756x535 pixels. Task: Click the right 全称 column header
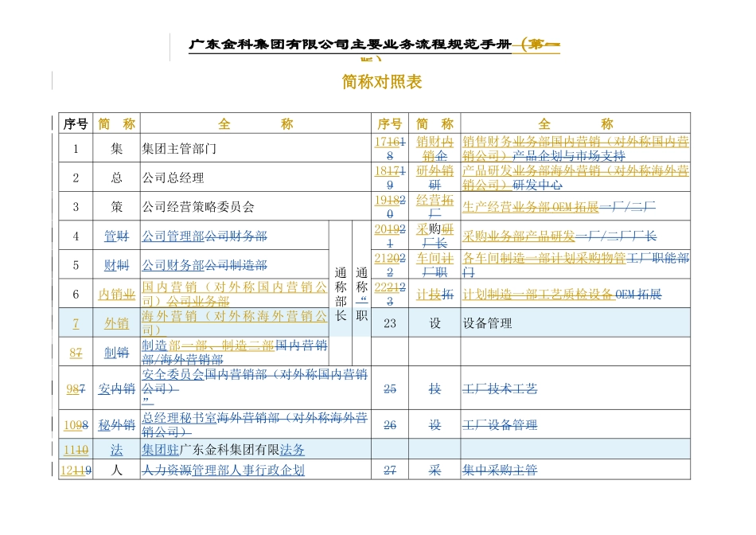(575, 124)
